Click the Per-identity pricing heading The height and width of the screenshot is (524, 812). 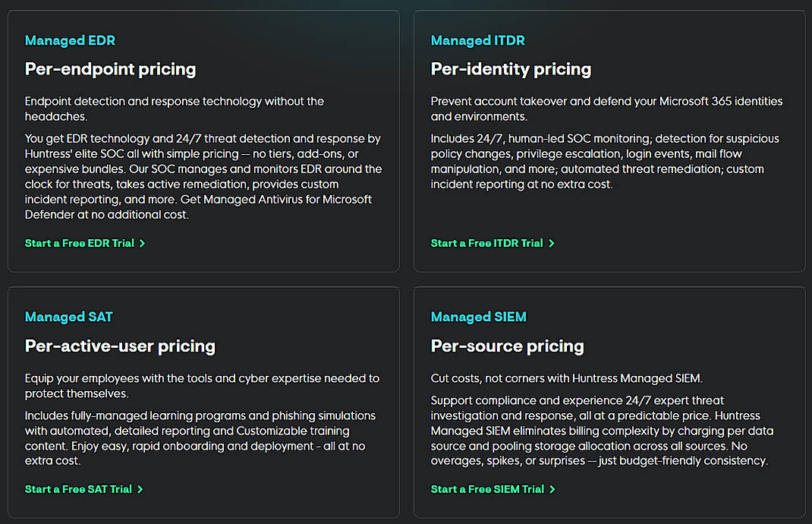tap(511, 69)
